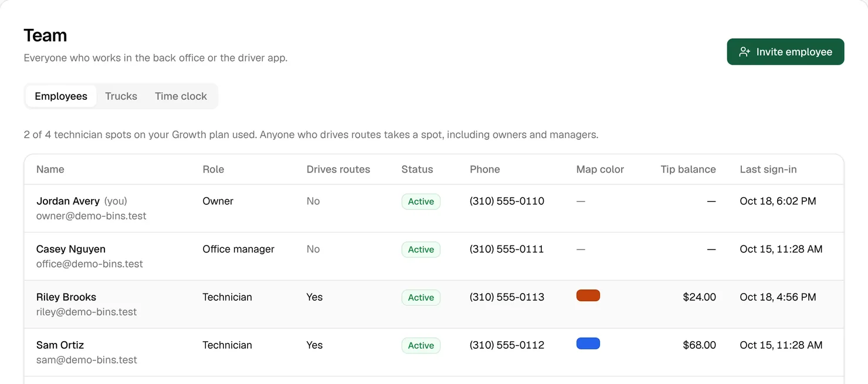Image resolution: width=868 pixels, height=384 pixels.
Task: Click phone number (310) 555-0111
Action: [507, 249]
